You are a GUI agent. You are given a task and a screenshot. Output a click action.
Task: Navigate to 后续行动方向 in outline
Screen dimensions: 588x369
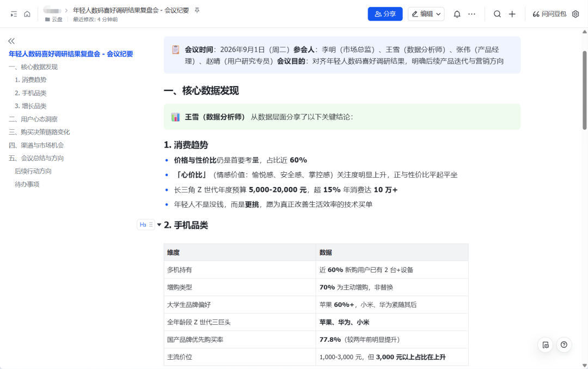(33, 171)
